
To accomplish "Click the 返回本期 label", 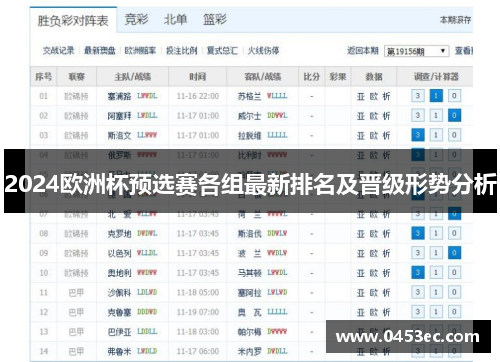I will click(363, 51).
